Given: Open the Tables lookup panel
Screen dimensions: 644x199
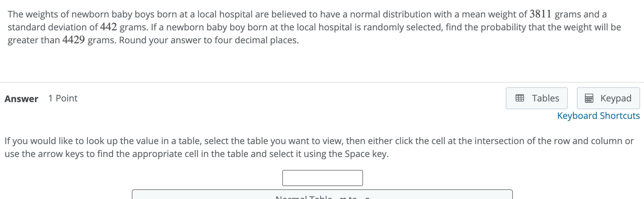Looking at the screenshot, I should 536,98.
